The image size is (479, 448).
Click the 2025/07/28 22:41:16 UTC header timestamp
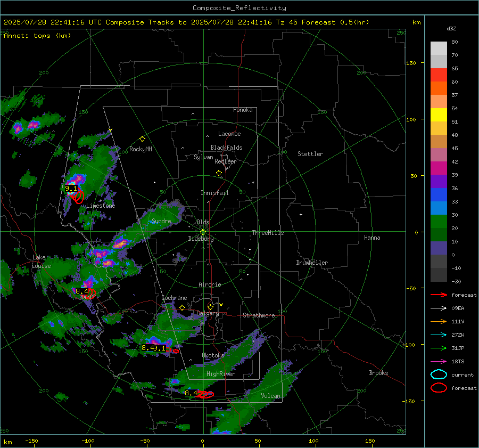(52, 22)
